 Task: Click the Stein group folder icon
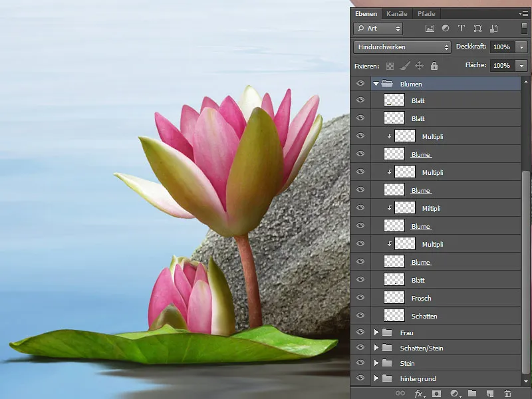[x=387, y=363]
